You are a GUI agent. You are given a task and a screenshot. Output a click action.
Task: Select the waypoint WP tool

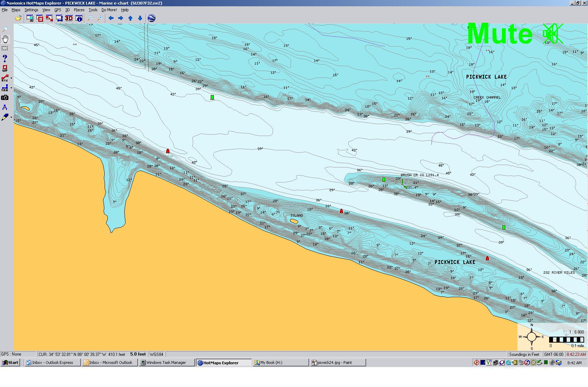[5, 68]
